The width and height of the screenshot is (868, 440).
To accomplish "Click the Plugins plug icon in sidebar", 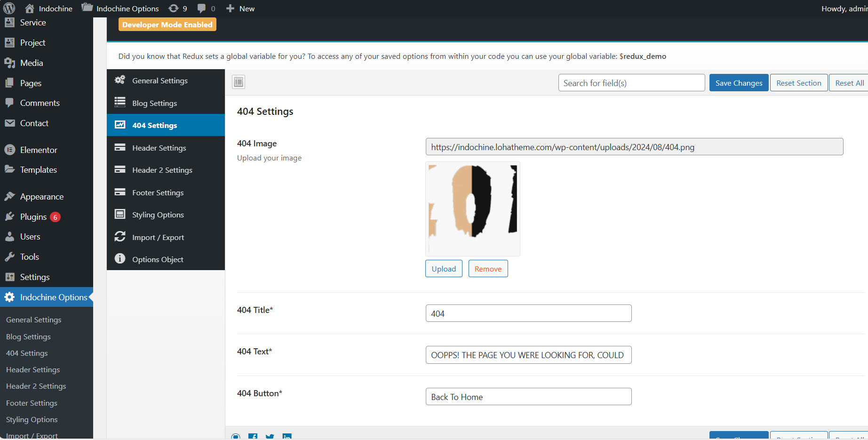I will coord(9,216).
